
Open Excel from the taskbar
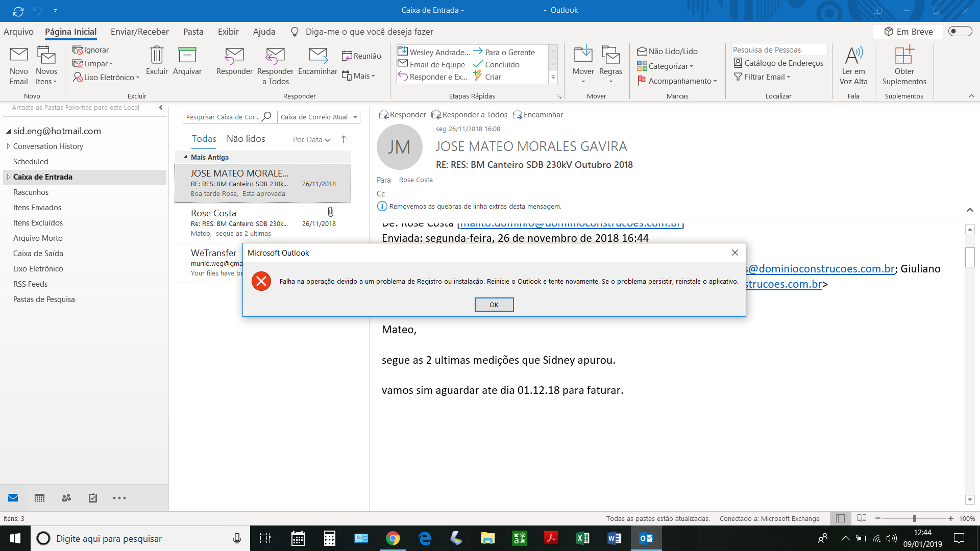tap(582, 538)
